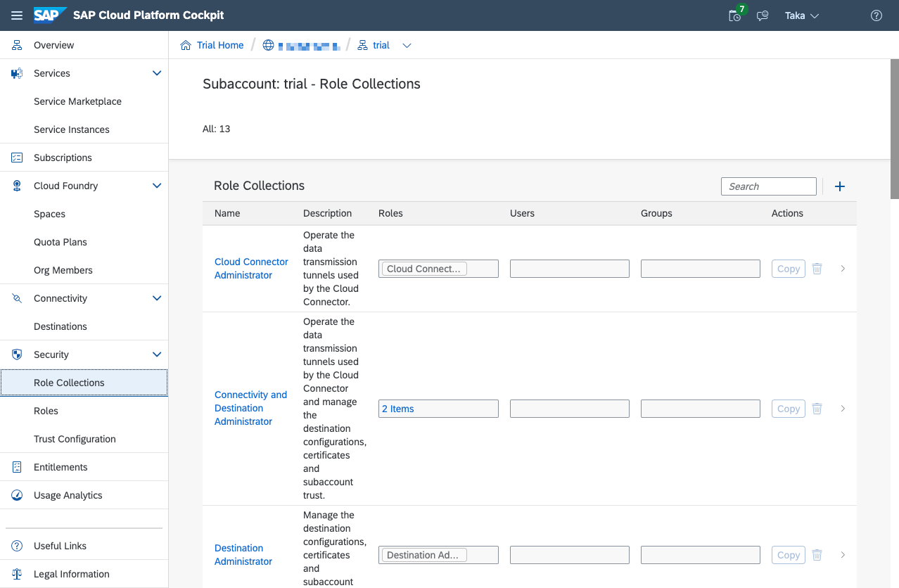
Task: Open the help question mark icon
Action: (x=876, y=15)
